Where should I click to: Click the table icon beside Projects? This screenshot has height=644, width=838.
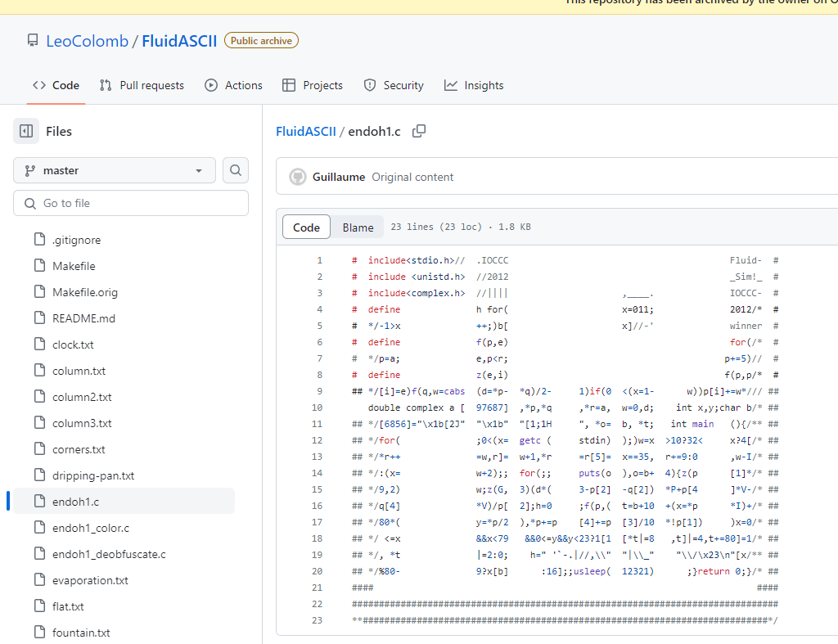click(289, 85)
